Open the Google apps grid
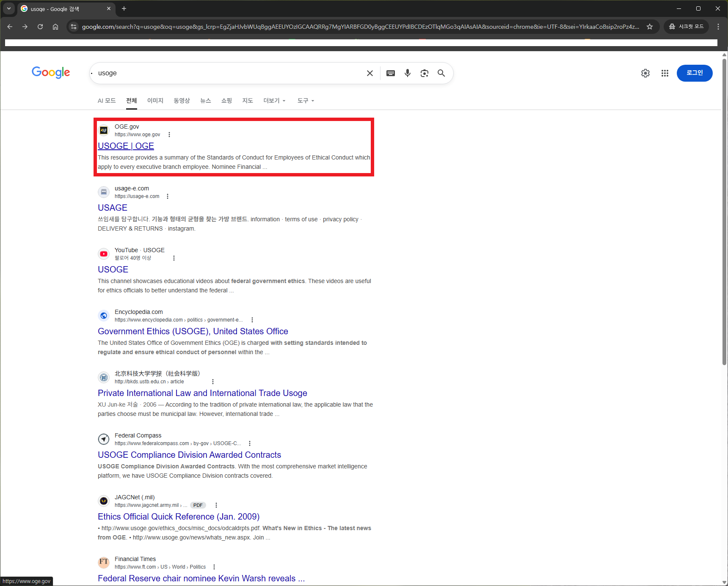 665,73
